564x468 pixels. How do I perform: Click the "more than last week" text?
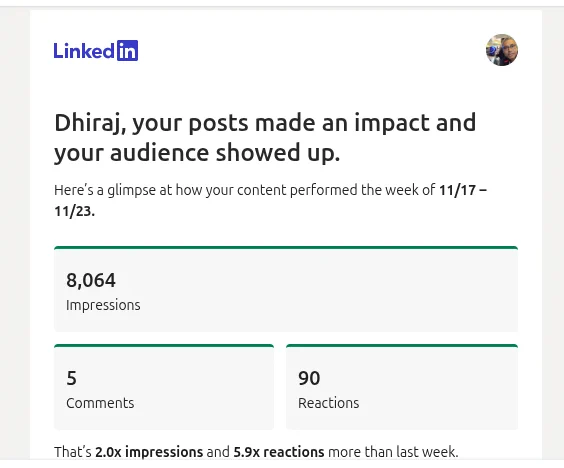click(393, 452)
